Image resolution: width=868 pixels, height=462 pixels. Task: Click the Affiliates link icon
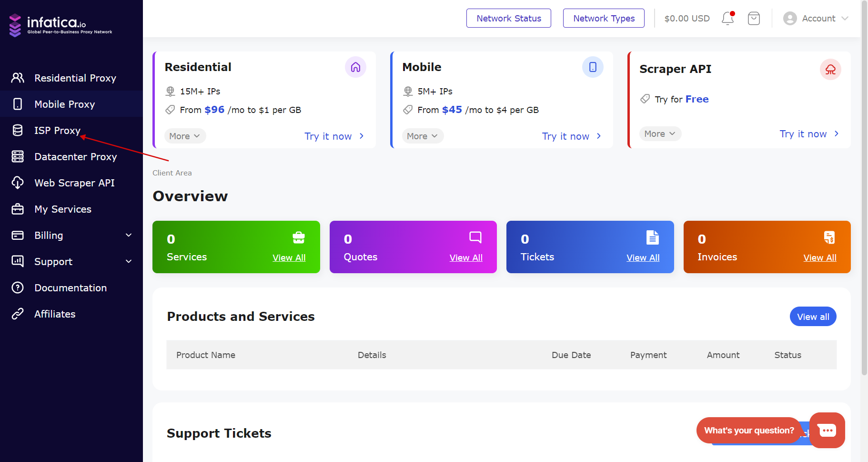[18, 314]
